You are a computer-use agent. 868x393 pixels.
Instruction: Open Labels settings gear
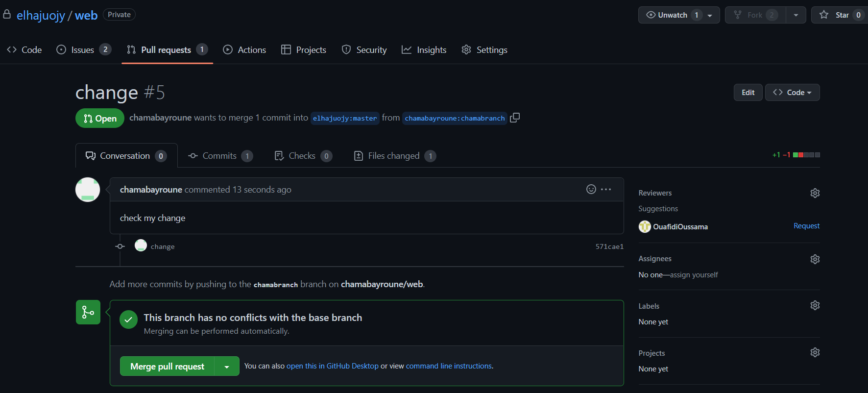tap(815, 305)
